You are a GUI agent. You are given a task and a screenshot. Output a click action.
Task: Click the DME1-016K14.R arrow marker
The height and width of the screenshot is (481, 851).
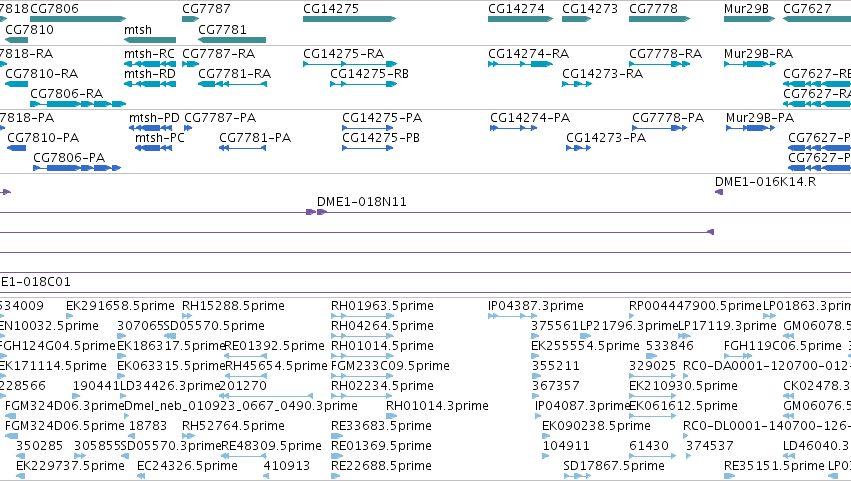point(719,192)
